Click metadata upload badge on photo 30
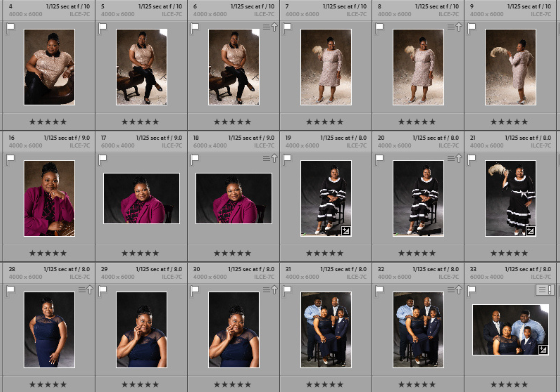This screenshot has width=560, height=392. click(270, 290)
